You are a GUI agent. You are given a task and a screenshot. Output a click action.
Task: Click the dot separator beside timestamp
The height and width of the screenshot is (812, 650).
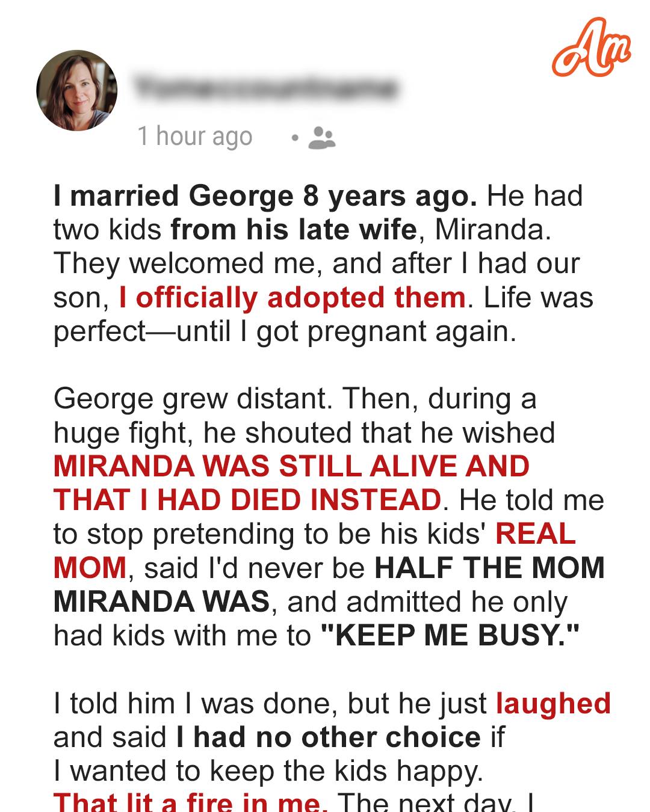click(294, 138)
